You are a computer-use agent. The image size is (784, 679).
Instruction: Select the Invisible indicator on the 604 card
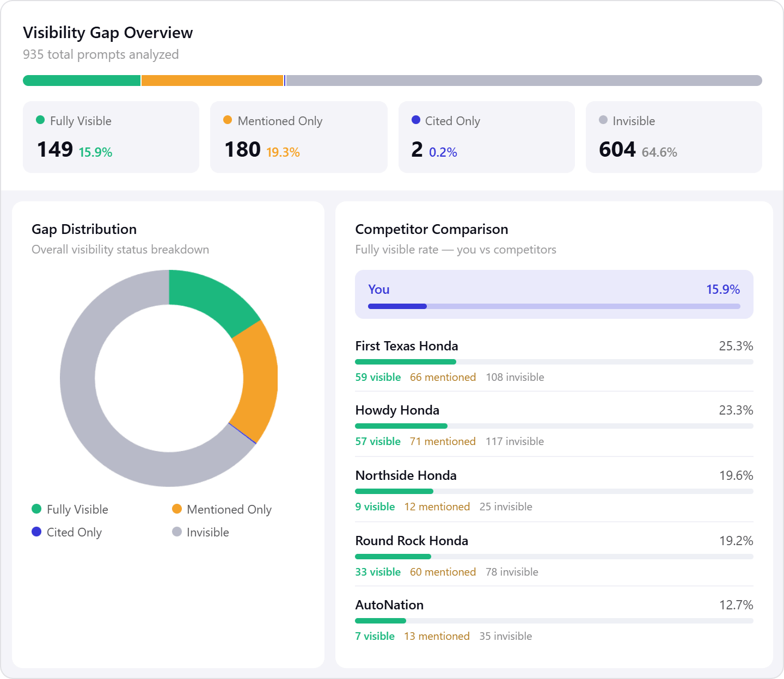(603, 120)
